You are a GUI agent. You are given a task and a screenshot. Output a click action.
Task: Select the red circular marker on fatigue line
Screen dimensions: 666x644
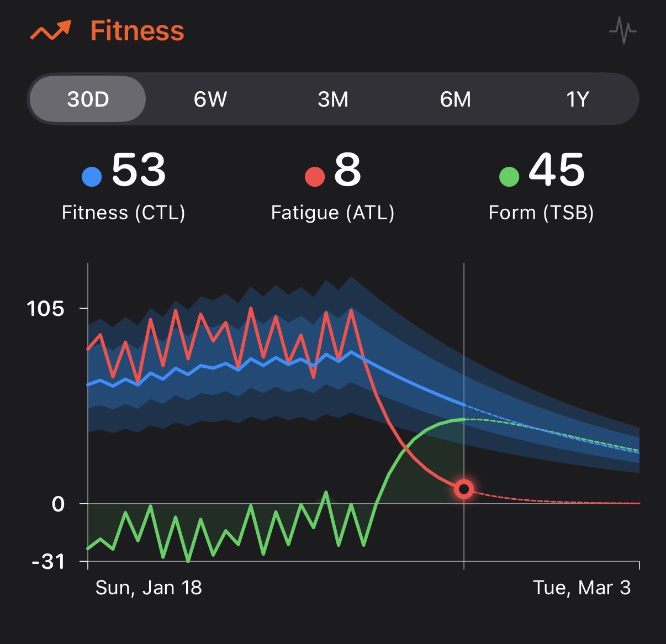tap(464, 489)
